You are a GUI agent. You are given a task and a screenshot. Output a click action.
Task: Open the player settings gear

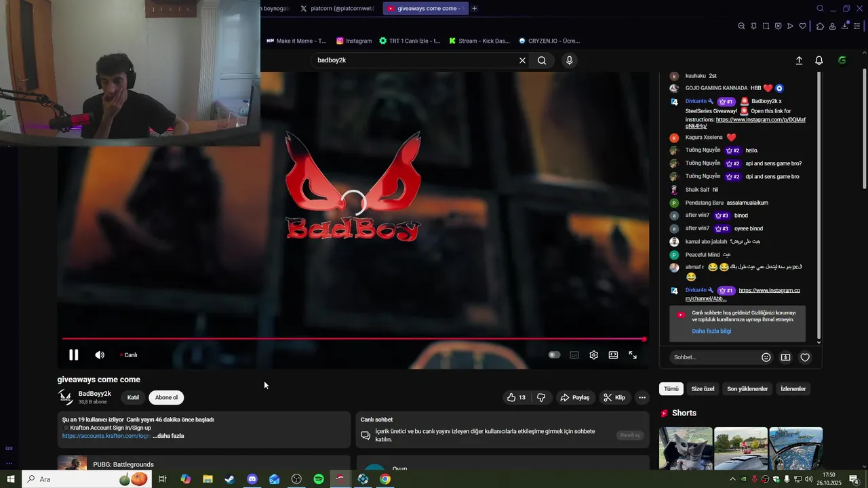coord(593,354)
